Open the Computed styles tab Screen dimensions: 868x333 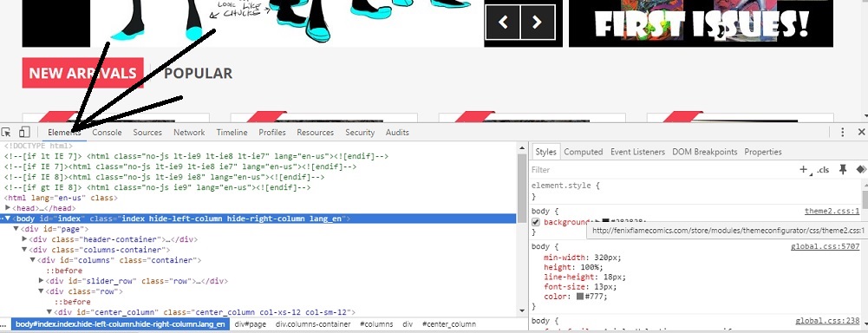click(x=583, y=152)
